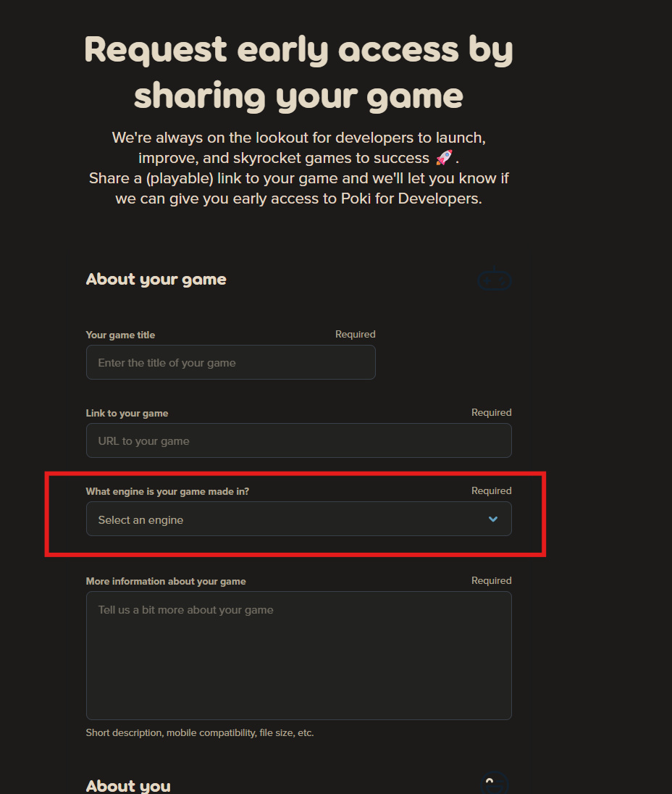Image resolution: width=672 pixels, height=794 pixels.
Task: Click the Required tag above the title field
Action: (355, 334)
